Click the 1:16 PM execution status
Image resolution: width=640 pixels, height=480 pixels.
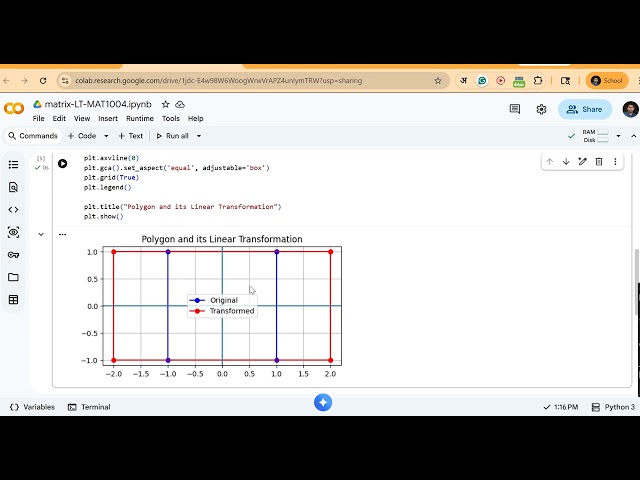[x=561, y=407]
